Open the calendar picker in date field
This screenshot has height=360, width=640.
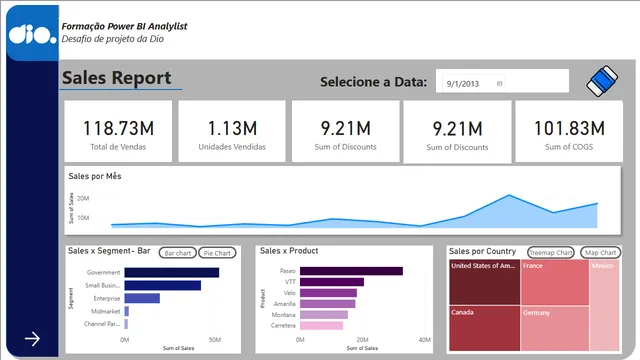click(499, 84)
